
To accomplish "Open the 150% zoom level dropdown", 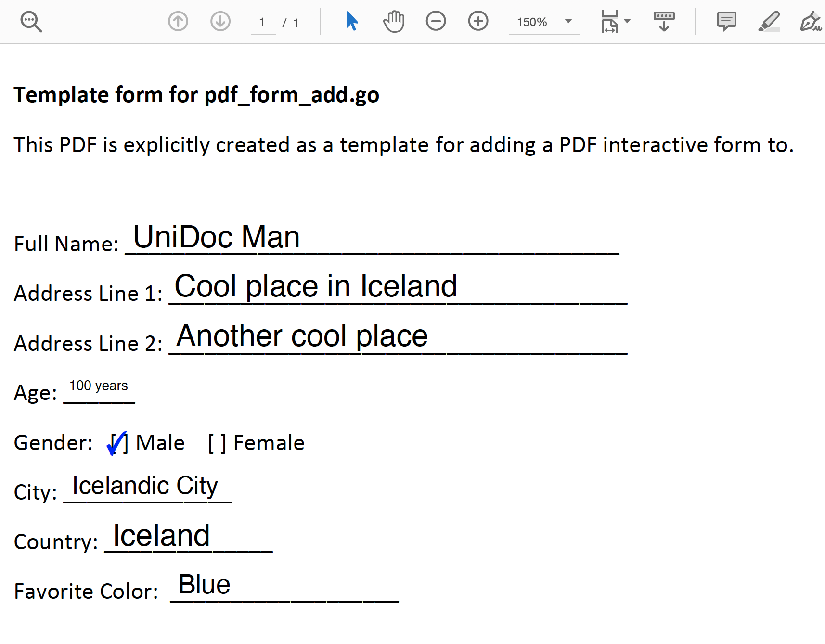I will [x=568, y=22].
